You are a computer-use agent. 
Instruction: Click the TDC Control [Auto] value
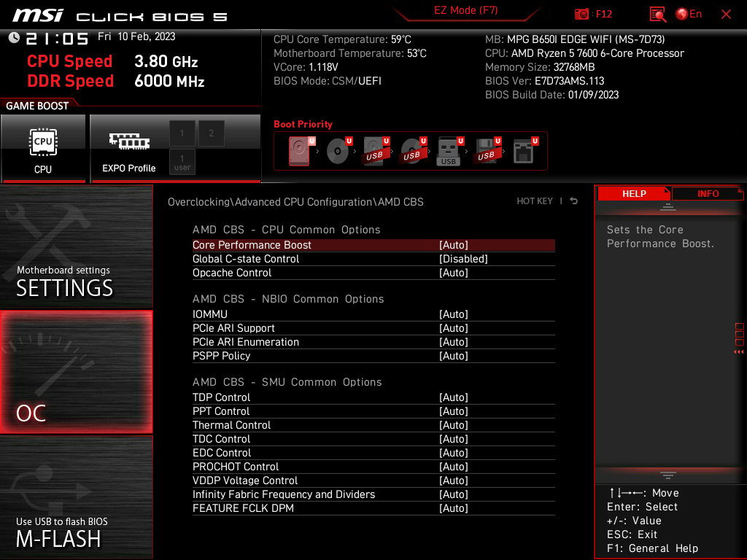[454, 439]
